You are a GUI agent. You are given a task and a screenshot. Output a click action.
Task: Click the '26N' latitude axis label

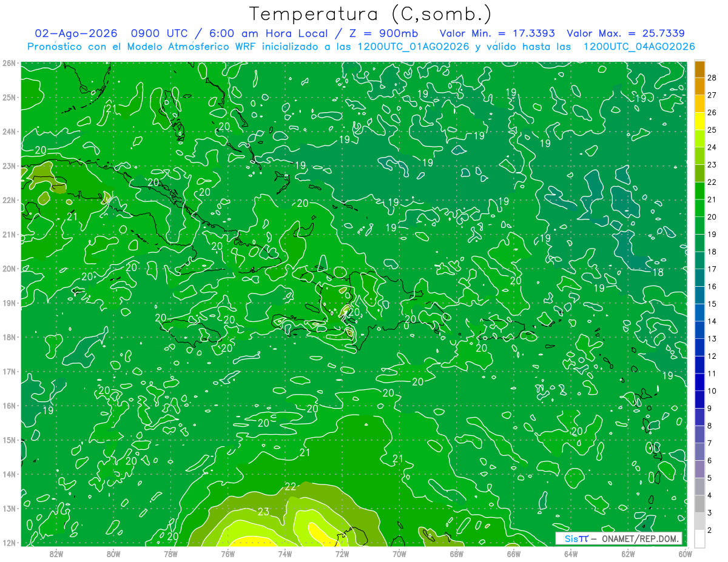coord(9,63)
